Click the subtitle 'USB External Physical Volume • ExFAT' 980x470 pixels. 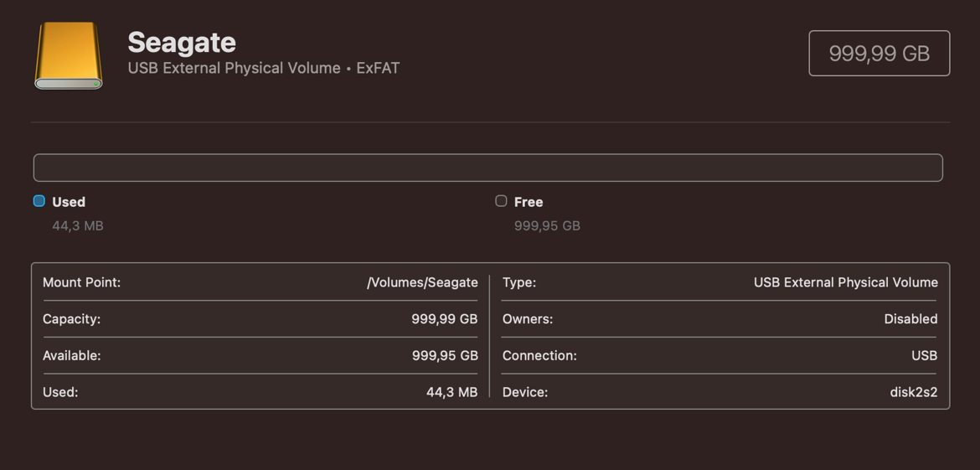(x=263, y=68)
